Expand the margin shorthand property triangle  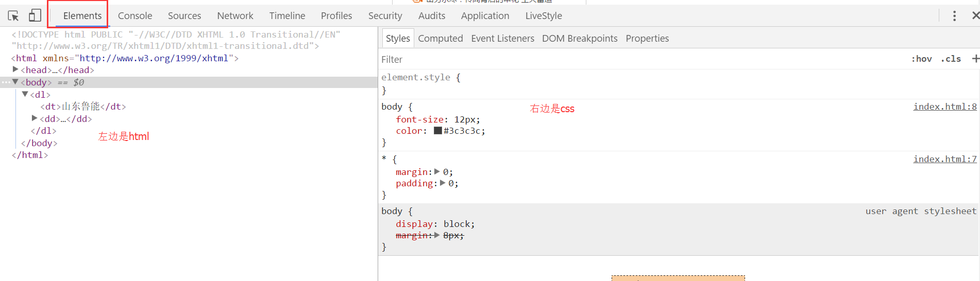(437, 171)
